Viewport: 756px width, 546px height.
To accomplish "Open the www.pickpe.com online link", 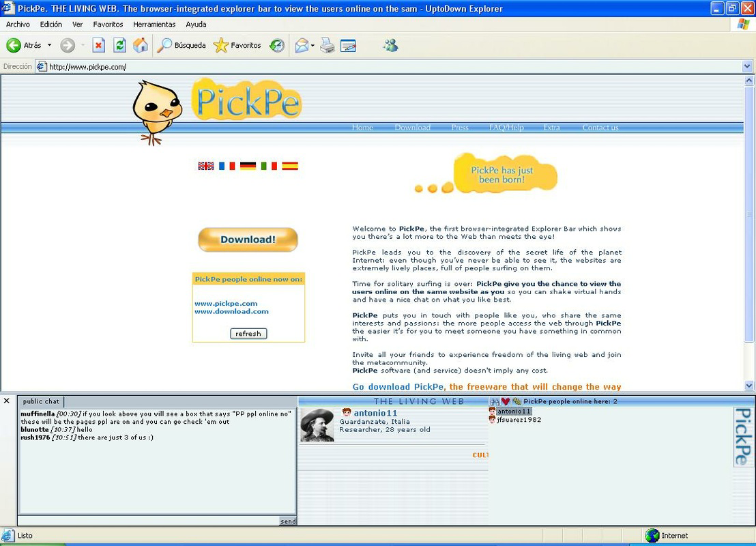I will (226, 304).
